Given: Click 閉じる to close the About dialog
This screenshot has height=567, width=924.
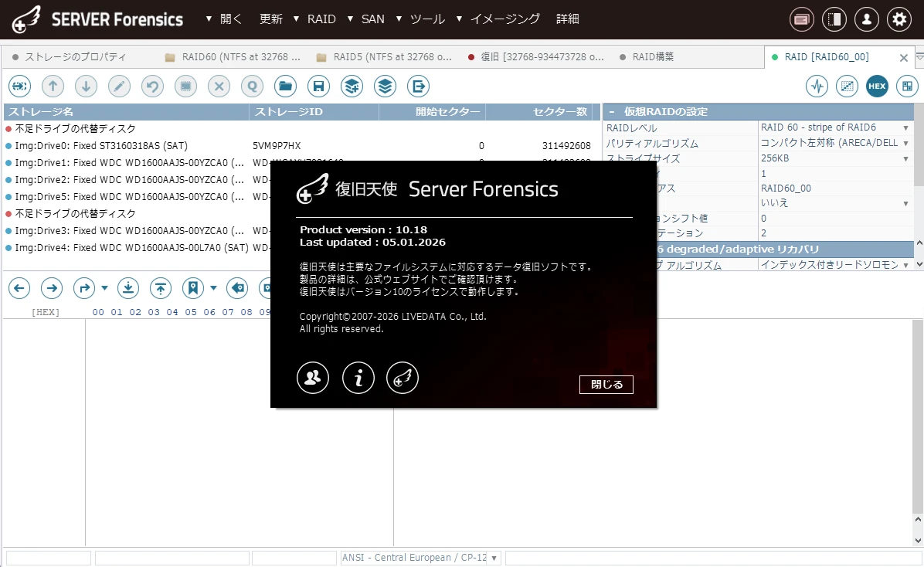Looking at the screenshot, I should point(606,384).
